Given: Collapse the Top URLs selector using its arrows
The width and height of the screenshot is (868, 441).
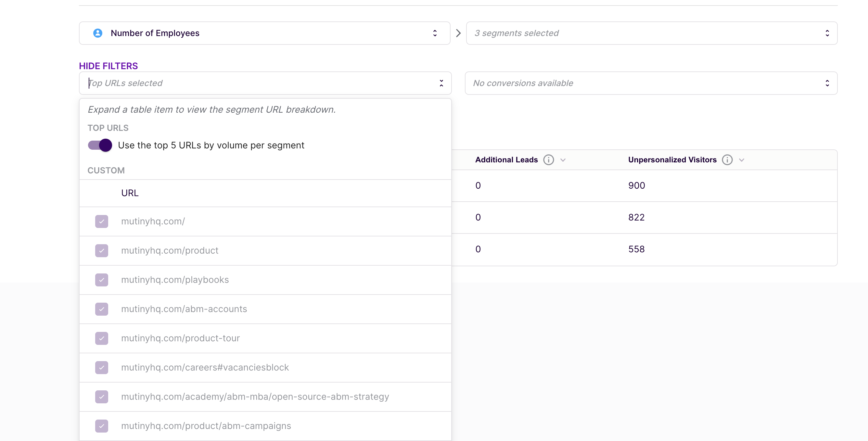Looking at the screenshot, I should [x=441, y=83].
